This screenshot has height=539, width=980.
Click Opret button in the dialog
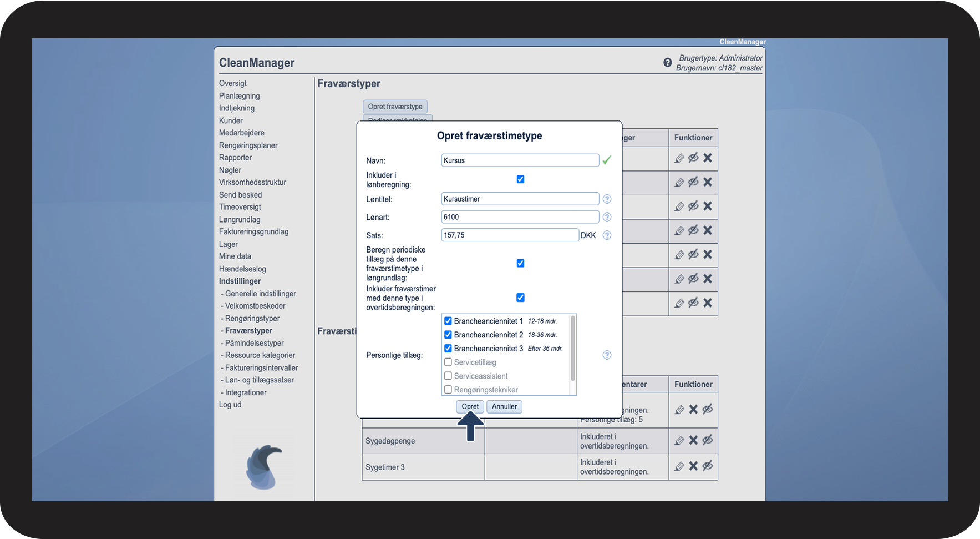tap(470, 406)
